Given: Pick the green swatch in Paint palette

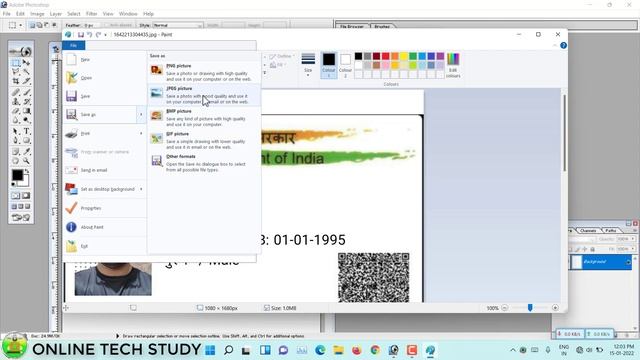Looking at the screenshot, I should [413, 56].
